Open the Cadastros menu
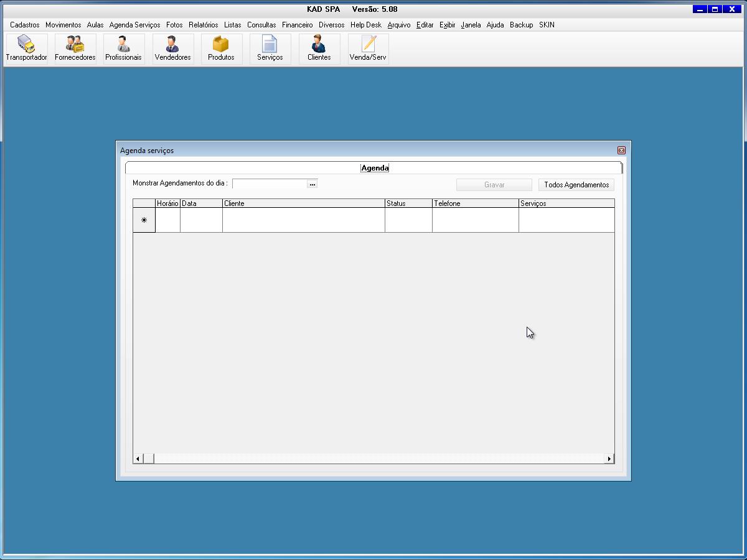The height and width of the screenshot is (560, 747). pos(25,25)
